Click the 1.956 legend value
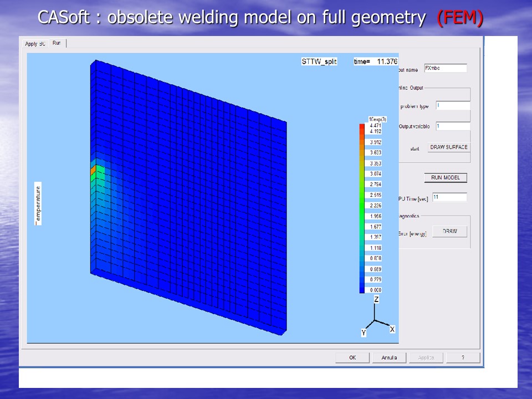This screenshot has height=399, width=532. pyautogui.click(x=376, y=216)
